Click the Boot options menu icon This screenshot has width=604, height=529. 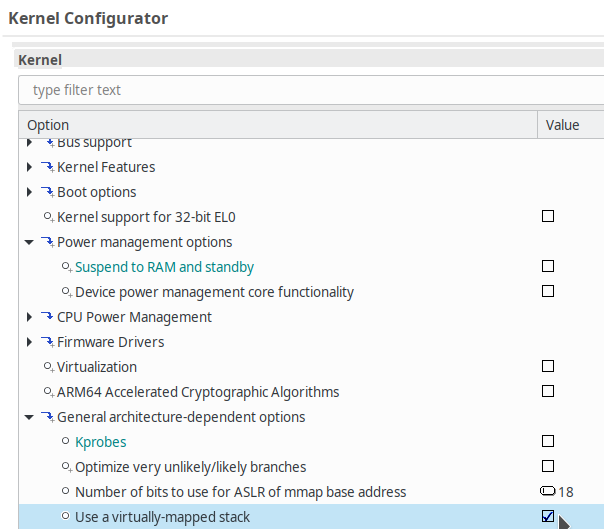point(47,192)
